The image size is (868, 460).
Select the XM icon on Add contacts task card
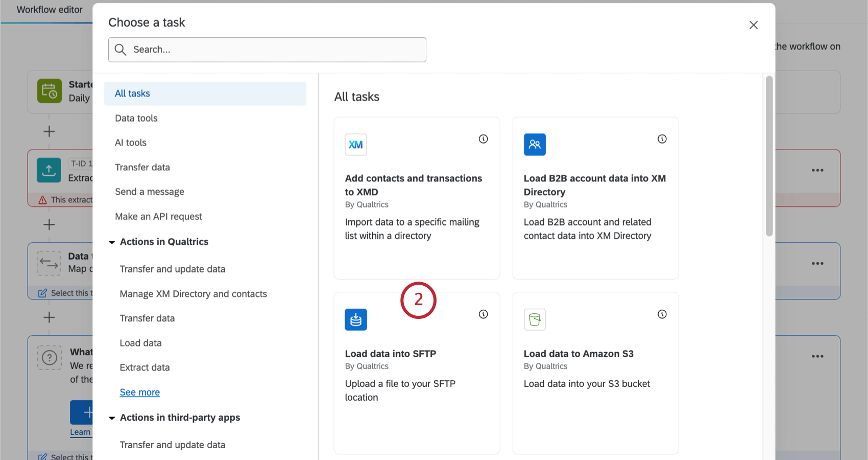[356, 145]
